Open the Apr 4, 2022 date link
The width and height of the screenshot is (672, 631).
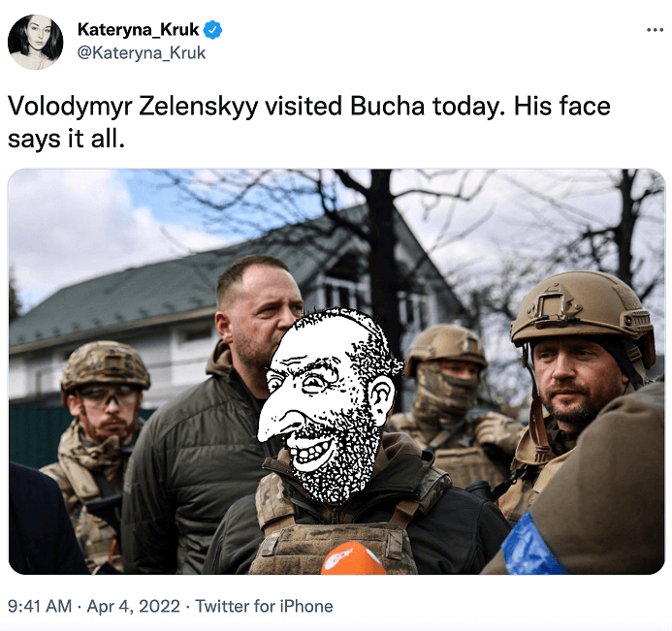tap(133, 606)
